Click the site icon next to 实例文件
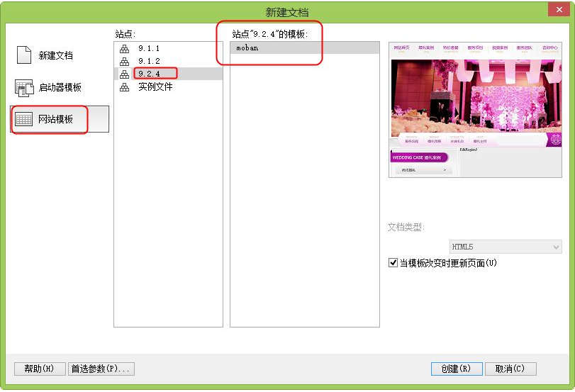575x392 pixels. [x=125, y=86]
